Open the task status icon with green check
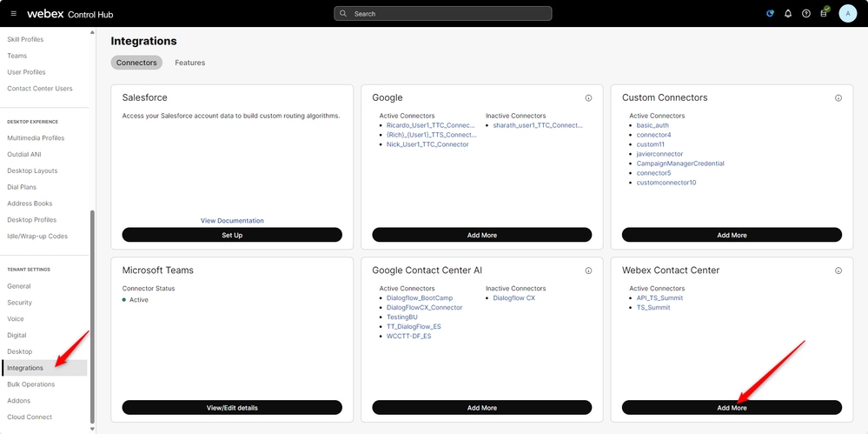The image size is (868, 434). pyautogui.click(x=825, y=12)
